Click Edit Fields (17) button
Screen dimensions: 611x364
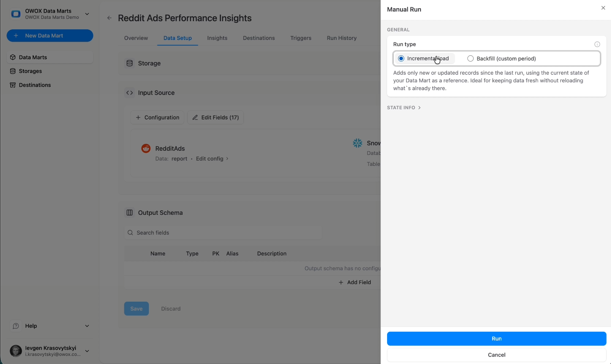pyautogui.click(x=215, y=117)
